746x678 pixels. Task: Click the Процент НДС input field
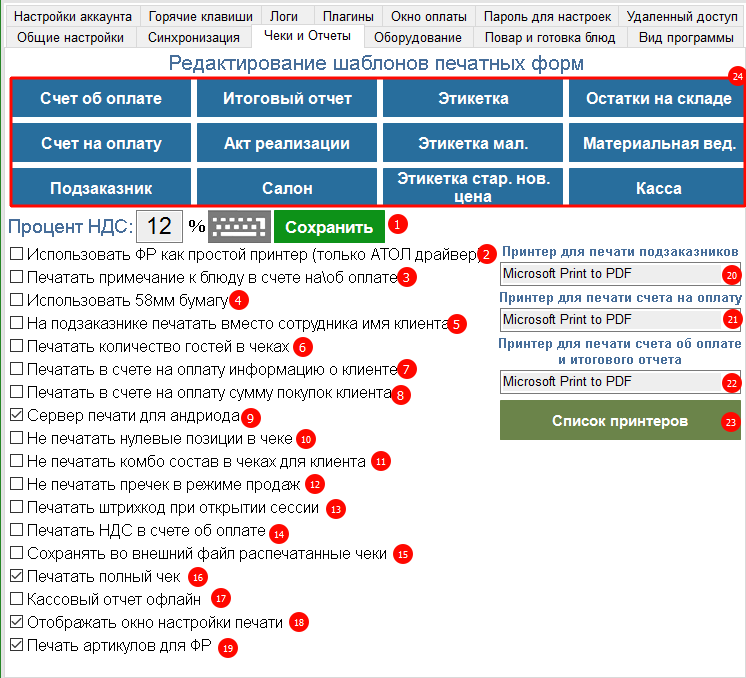tap(159, 226)
